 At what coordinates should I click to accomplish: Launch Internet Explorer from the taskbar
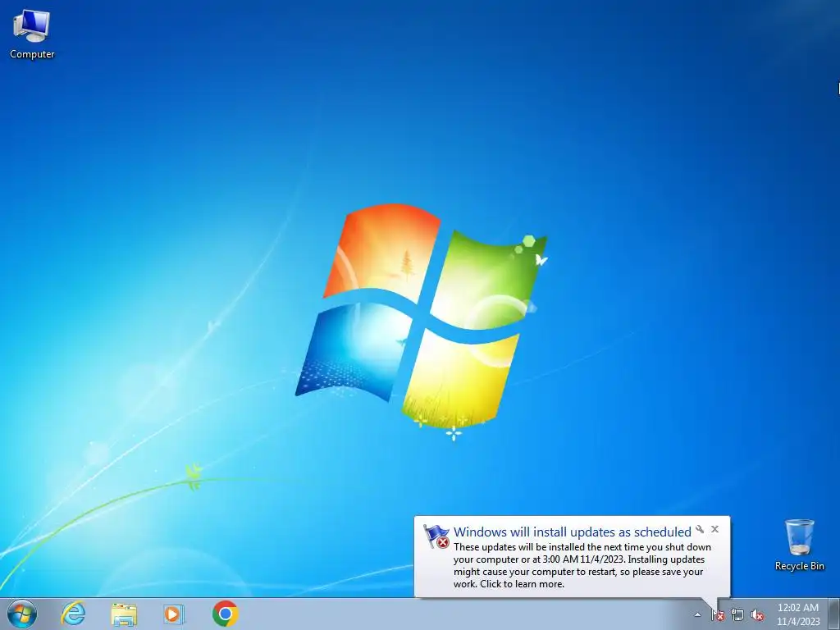pos(73,614)
